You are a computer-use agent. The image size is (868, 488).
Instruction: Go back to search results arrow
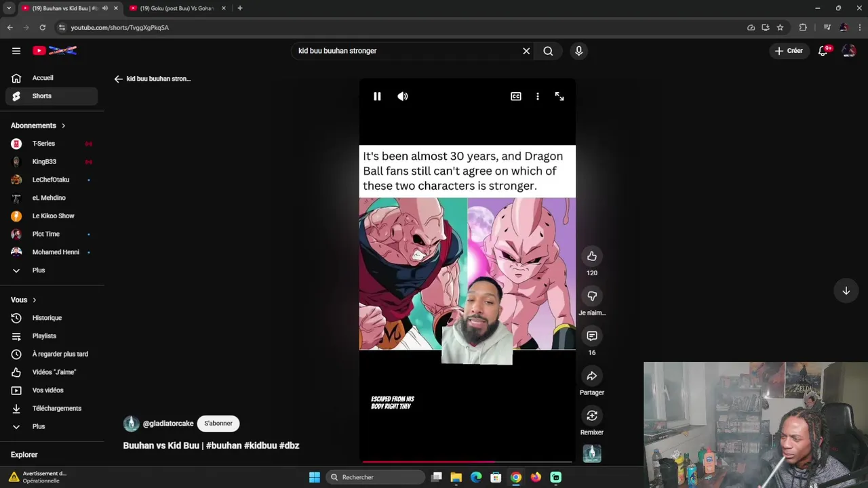click(x=119, y=79)
